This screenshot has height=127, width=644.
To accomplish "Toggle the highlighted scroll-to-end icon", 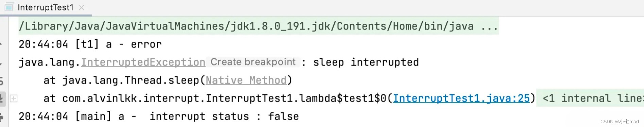I will click(2, 99).
